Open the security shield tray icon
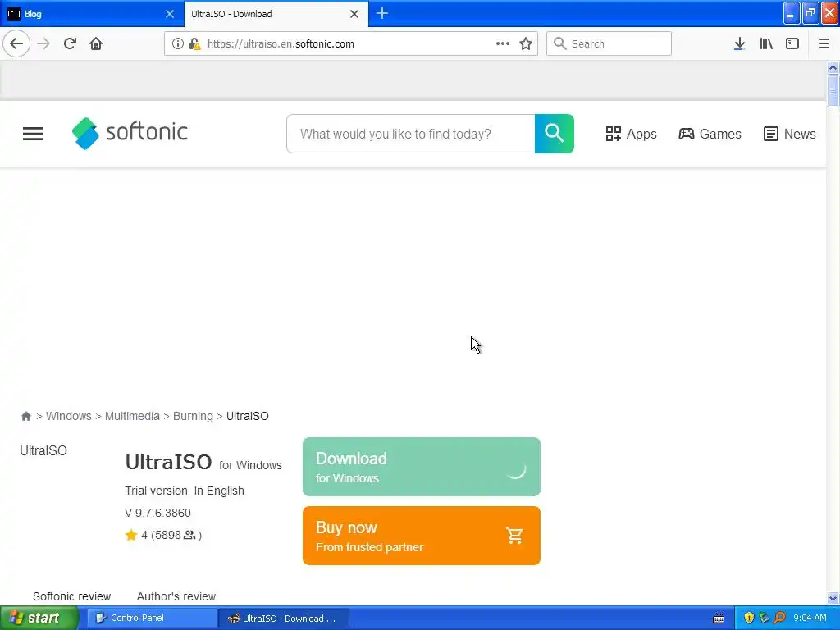The image size is (840, 630). pyautogui.click(x=749, y=619)
